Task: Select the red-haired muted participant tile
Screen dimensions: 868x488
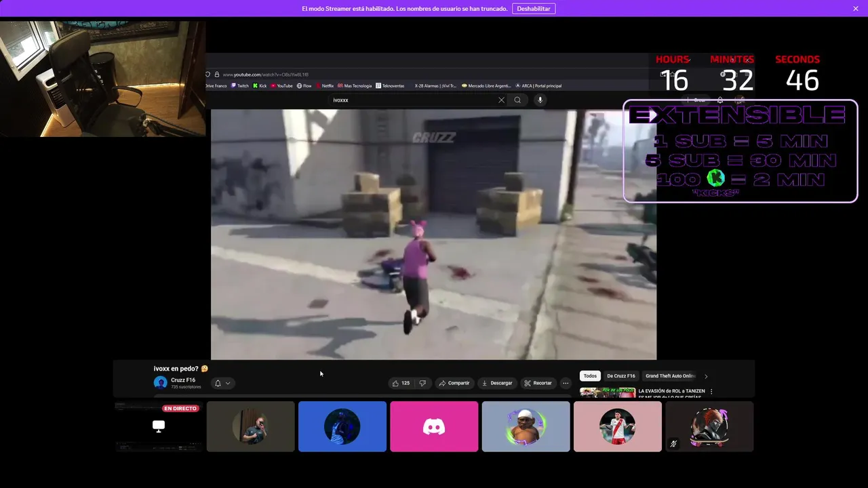Action: click(709, 426)
